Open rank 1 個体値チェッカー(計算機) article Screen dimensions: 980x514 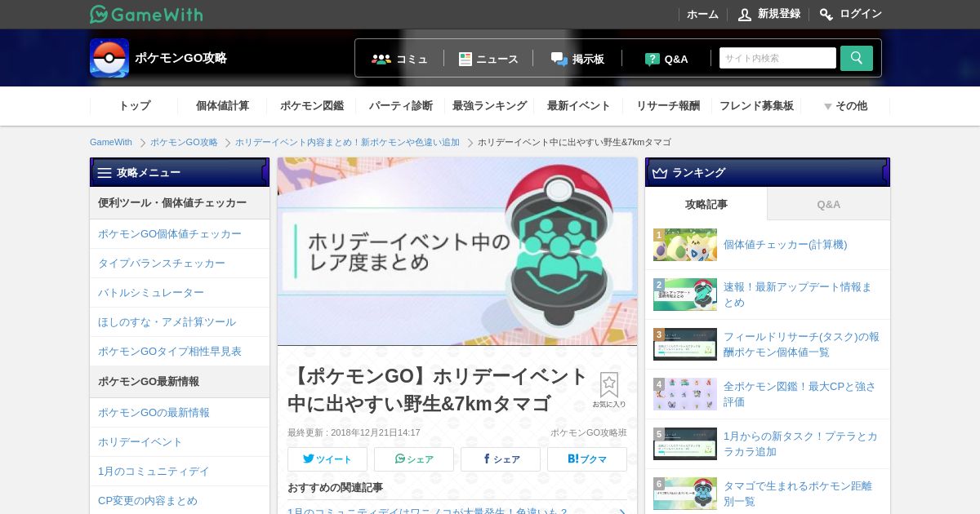coord(785,245)
